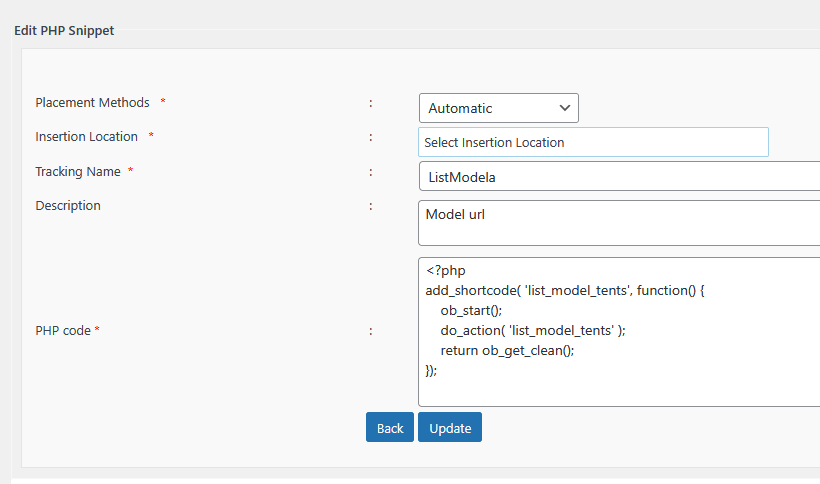Click the do_action code line
This screenshot has width=820, height=484.
pyautogui.click(x=539, y=330)
